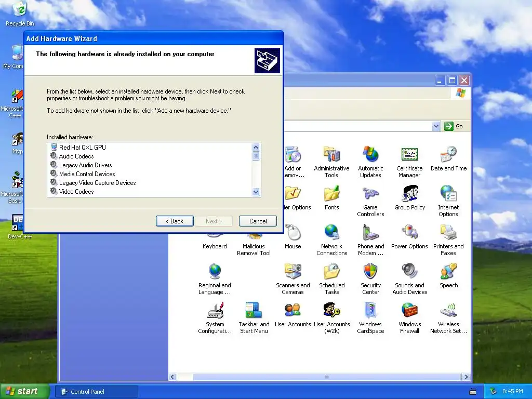Screen dimensions: 532x399
Task: Click the system tray clock
Action: click(x=512, y=391)
